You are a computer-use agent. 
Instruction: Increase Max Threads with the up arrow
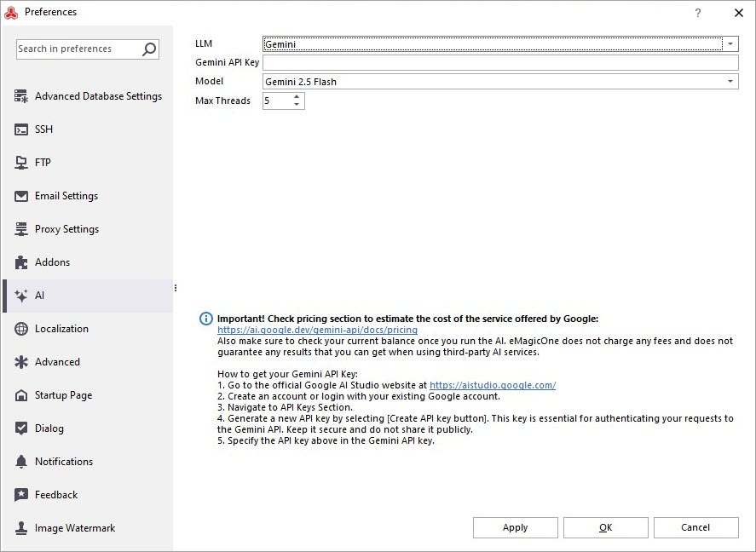297,96
